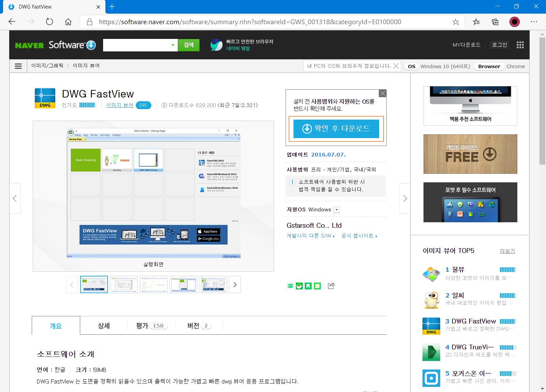This screenshot has width=546, height=392.
Task: Open 이미지 뷰어 category link under title
Action: [x=119, y=105]
